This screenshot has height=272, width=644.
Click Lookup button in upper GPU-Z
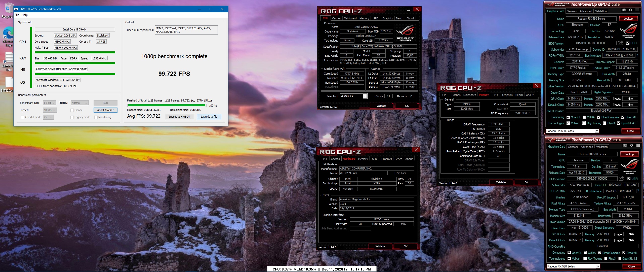pos(628,19)
